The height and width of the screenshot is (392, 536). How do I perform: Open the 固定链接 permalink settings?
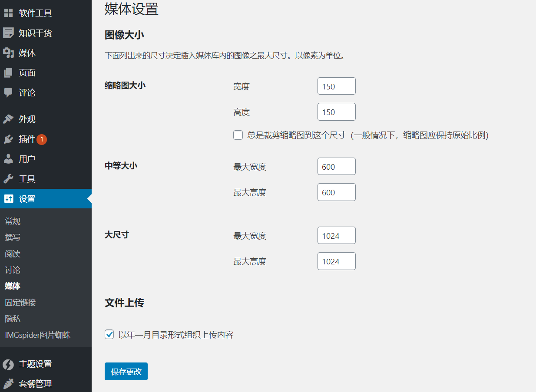coord(20,302)
